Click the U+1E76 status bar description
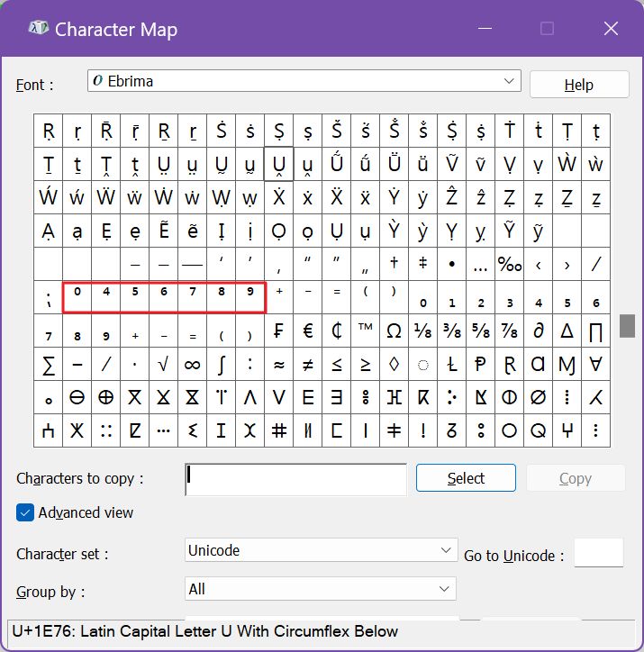The height and width of the screenshot is (652, 644). click(x=205, y=631)
